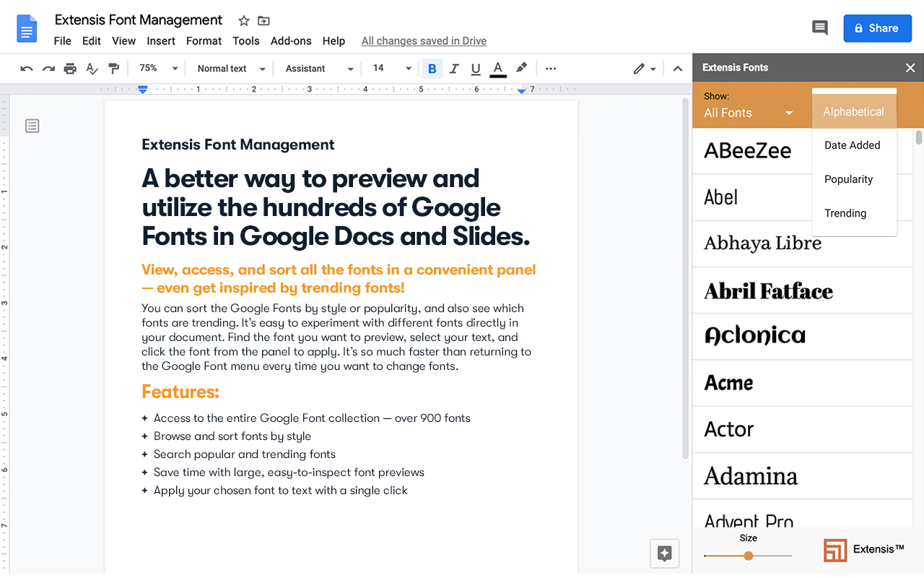Click the document vertical scrollbar
Image resolution: width=924 pixels, height=578 pixels.
(x=685, y=278)
